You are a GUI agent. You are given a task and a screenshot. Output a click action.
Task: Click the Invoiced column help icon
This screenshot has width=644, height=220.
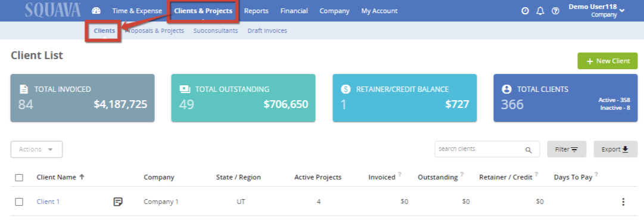(x=400, y=174)
